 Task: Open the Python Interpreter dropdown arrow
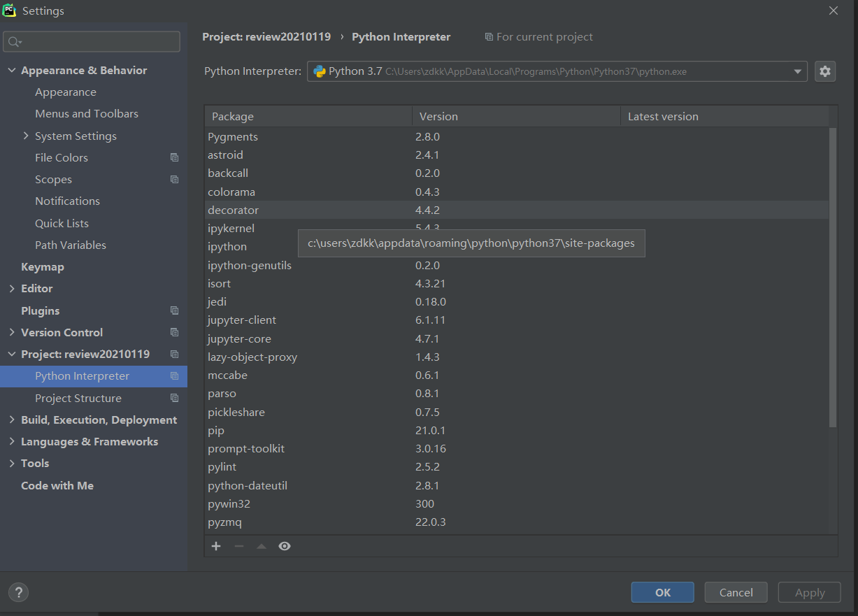[798, 71]
